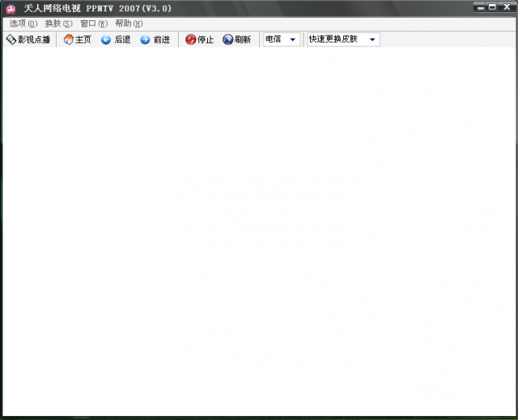Minimize the PPMTV window

pos(479,7)
